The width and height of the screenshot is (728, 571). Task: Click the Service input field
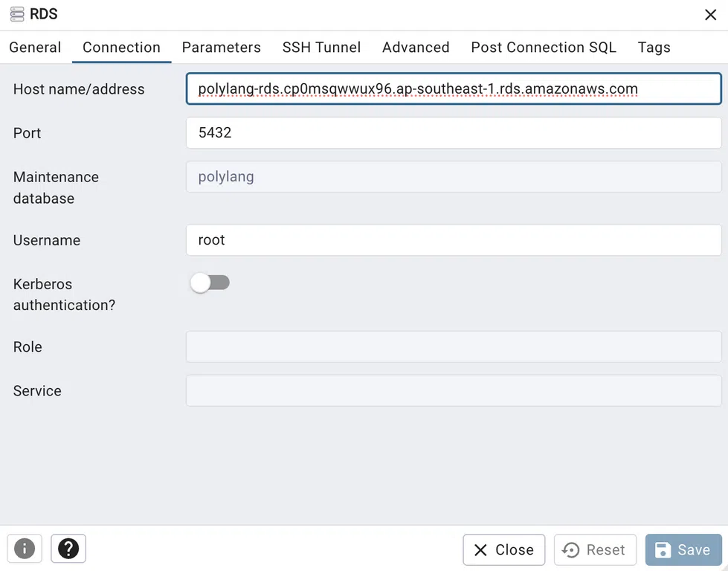click(454, 391)
